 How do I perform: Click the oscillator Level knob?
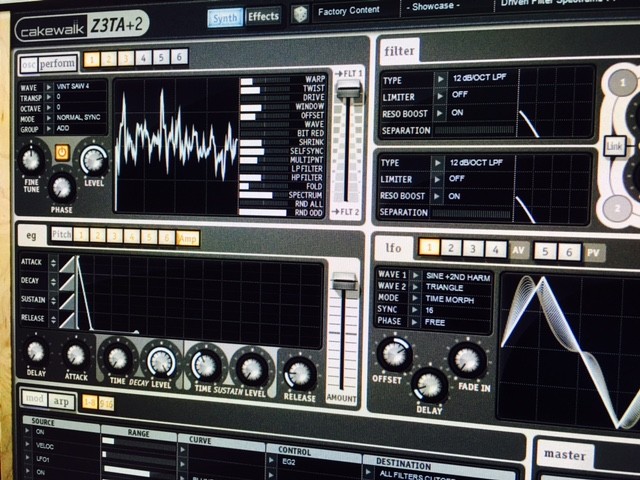click(94, 160)
